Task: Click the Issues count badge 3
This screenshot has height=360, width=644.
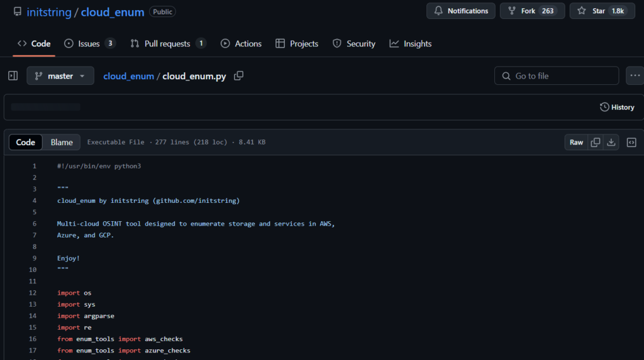Action: pos(110,43)
